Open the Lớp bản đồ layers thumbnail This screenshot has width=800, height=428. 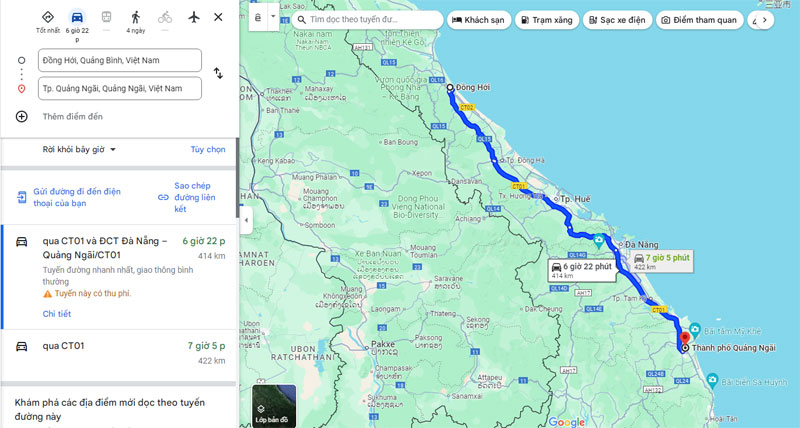(x=273, y=405)
